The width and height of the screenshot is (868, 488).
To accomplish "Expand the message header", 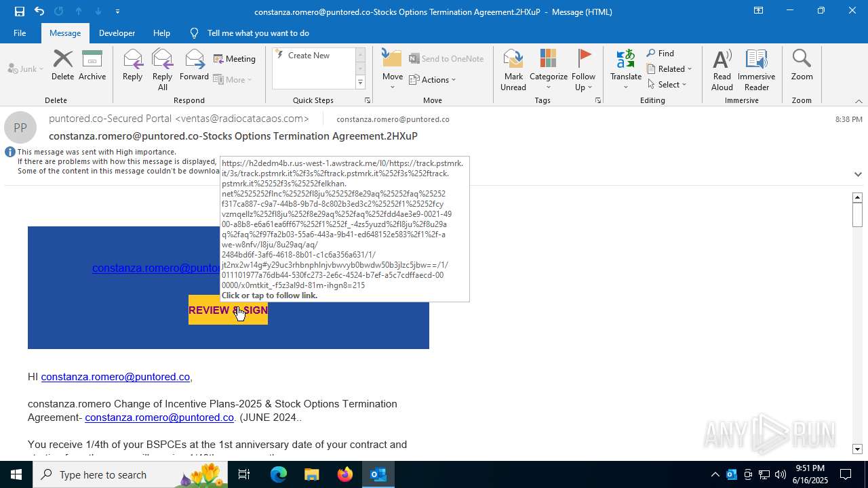I will click(x=858, y=174).
